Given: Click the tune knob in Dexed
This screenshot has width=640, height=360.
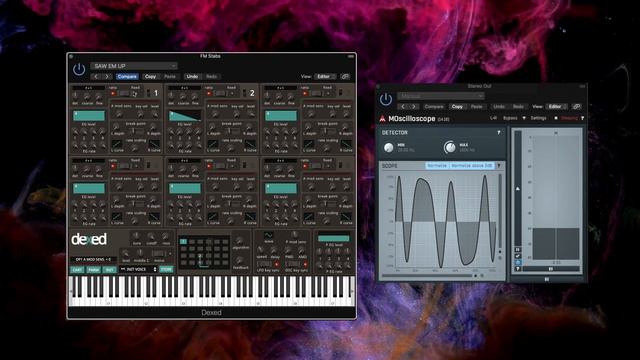Looking at the screenshot, I should 136,236.
